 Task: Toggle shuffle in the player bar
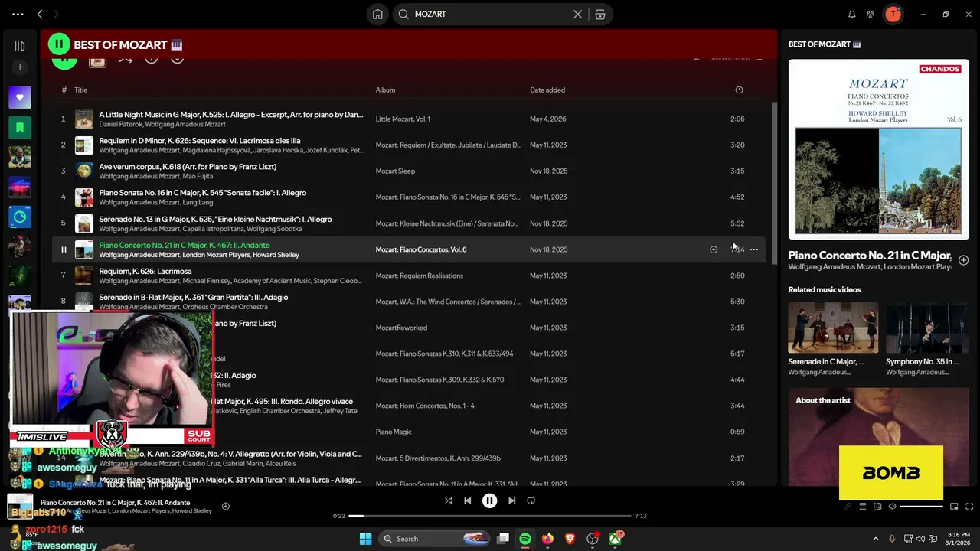tap(449, 500)
